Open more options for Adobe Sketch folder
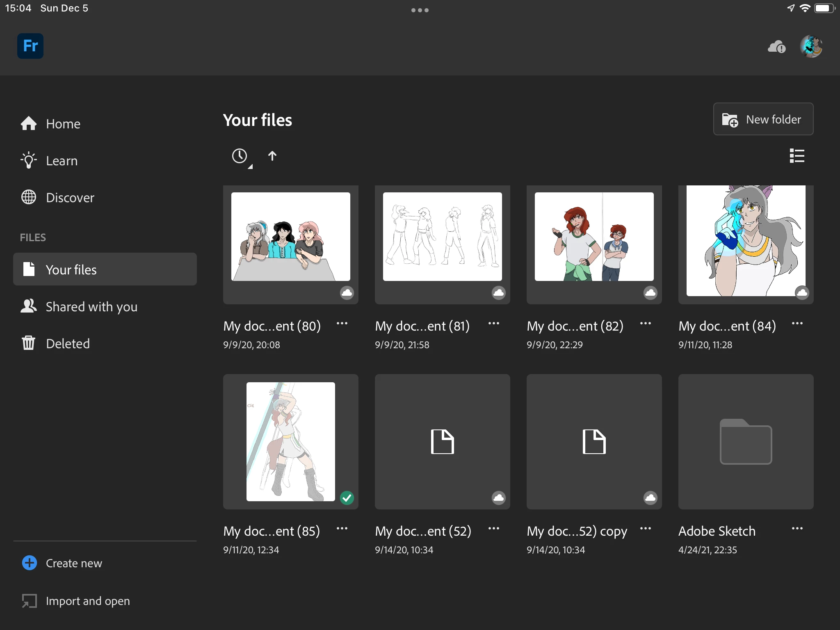 (797, 529)
